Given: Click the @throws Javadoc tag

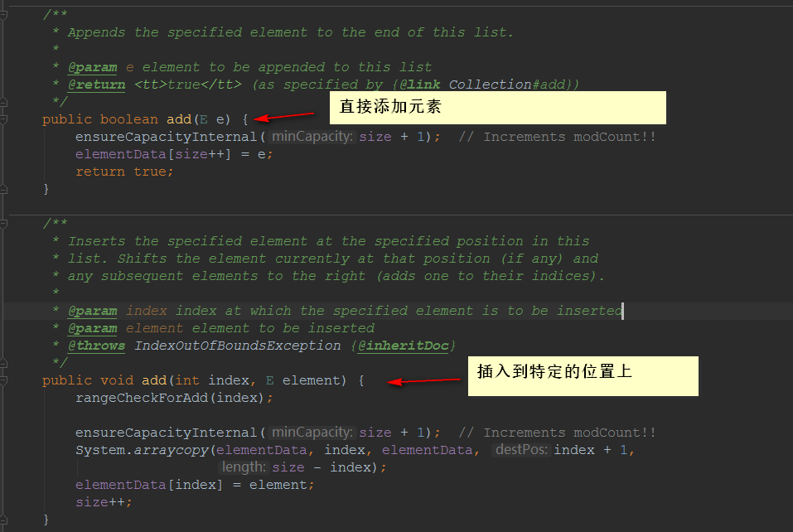Looking at the screenshot, I should pos(97,346).
